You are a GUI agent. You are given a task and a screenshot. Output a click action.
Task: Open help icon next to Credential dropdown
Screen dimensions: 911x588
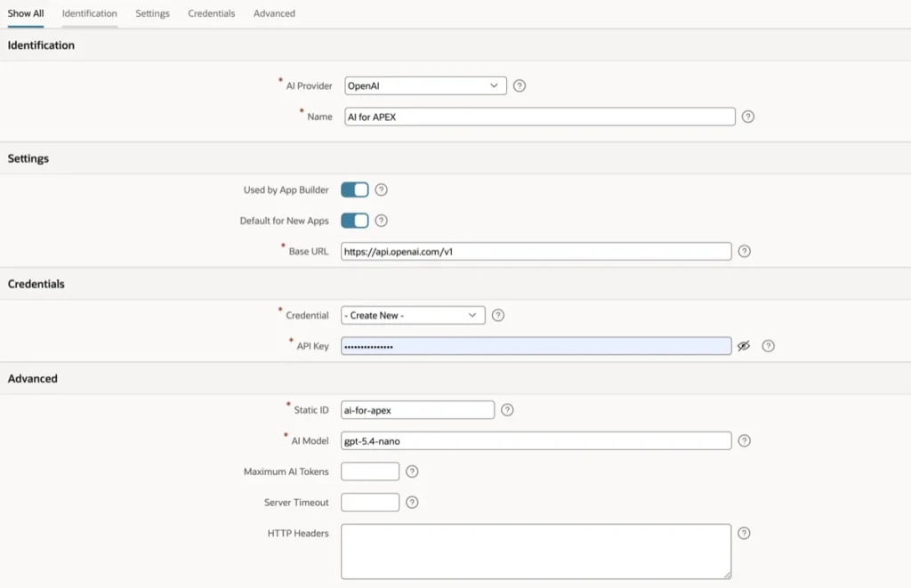(x=498, y=316)
